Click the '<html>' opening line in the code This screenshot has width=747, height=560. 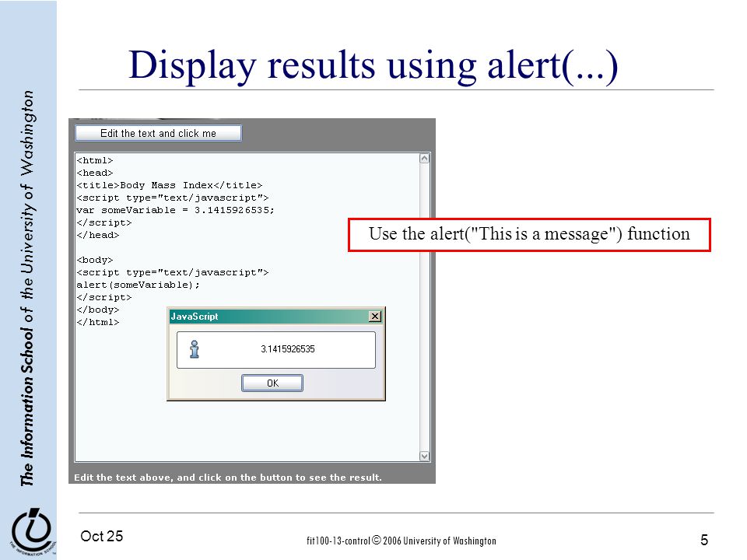(95, 160)
